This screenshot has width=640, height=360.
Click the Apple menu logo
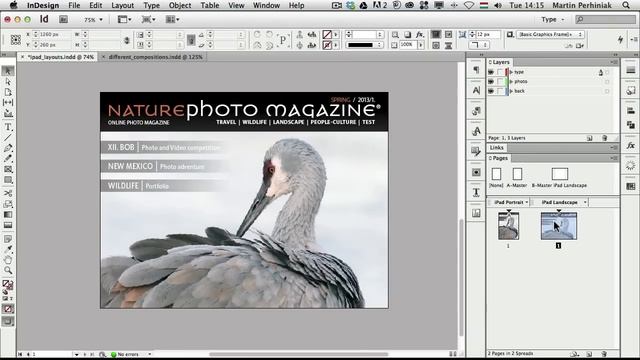[x=13, y=5]
